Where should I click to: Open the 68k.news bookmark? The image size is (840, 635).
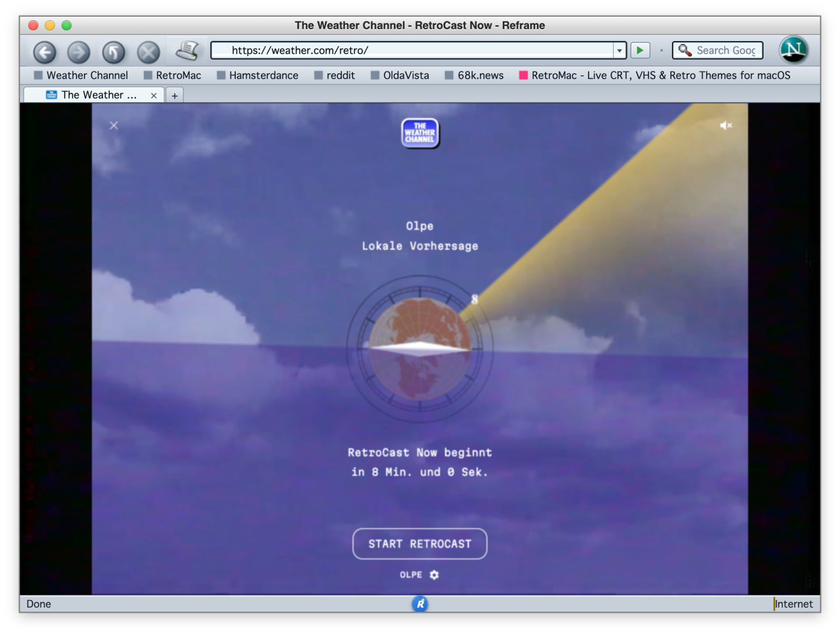coord(474,75)
